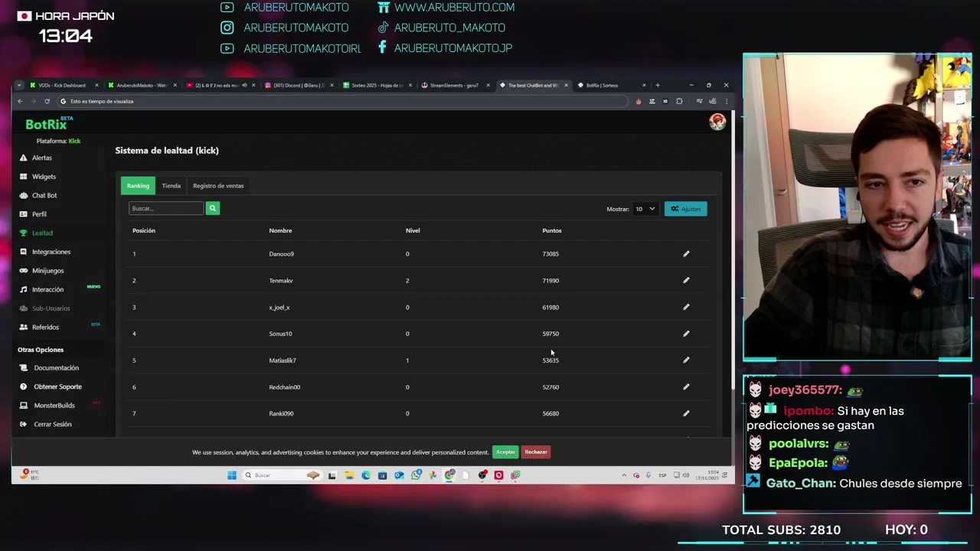
Task: Edit Redchain00 row with pencil icon
Action: pos(686,386)
